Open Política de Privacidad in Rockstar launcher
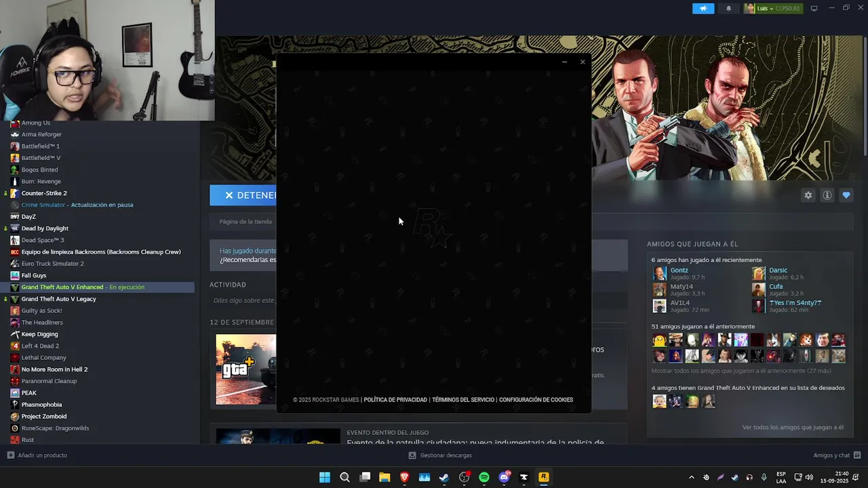The height and width of the screenshot is (488, 868). pos(395,400)
